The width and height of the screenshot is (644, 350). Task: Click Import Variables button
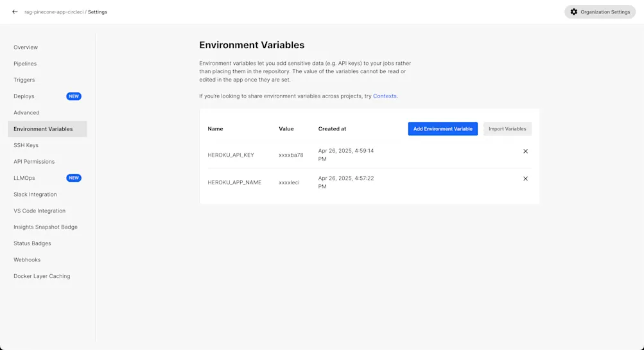(507, 128)
